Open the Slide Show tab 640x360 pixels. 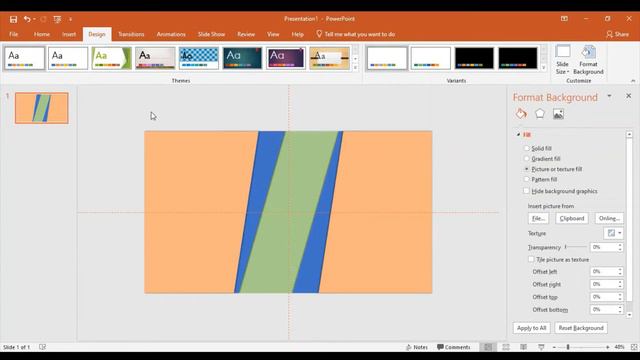coord(211,34)
